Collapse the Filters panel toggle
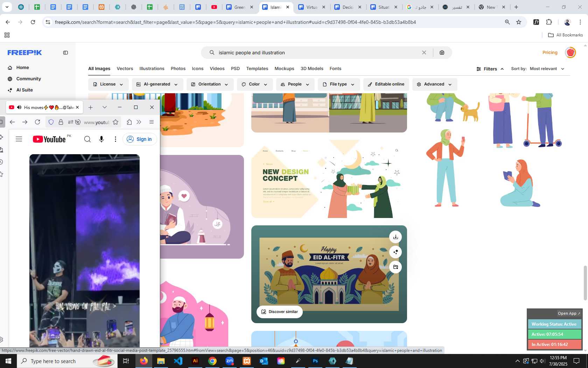The image size is (588, 368). 490,69
